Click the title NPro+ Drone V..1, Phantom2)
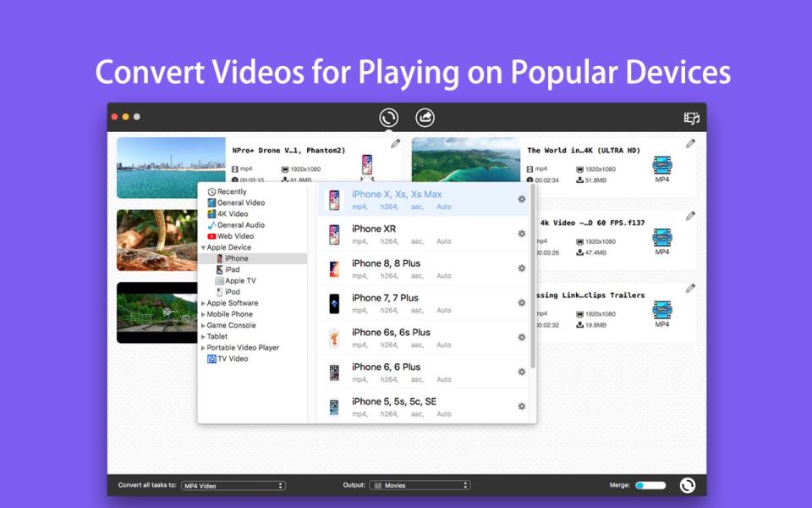812x508 pixels. point(288,151)
